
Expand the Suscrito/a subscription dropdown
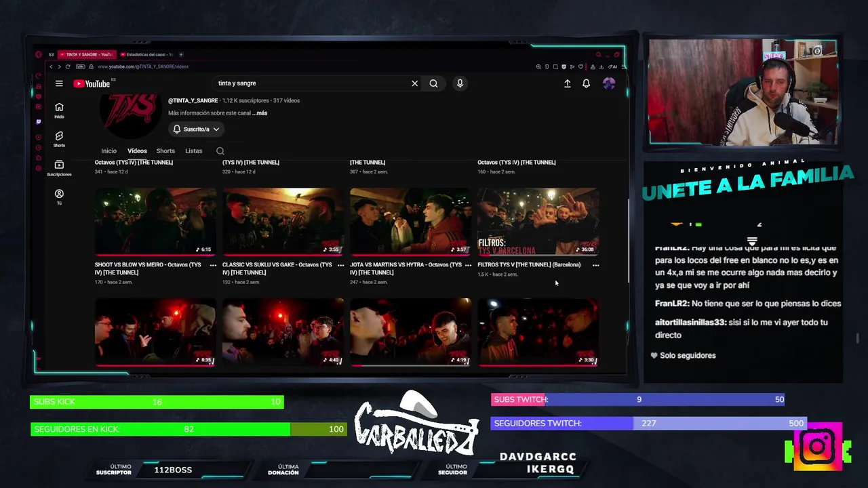(196, 129)
